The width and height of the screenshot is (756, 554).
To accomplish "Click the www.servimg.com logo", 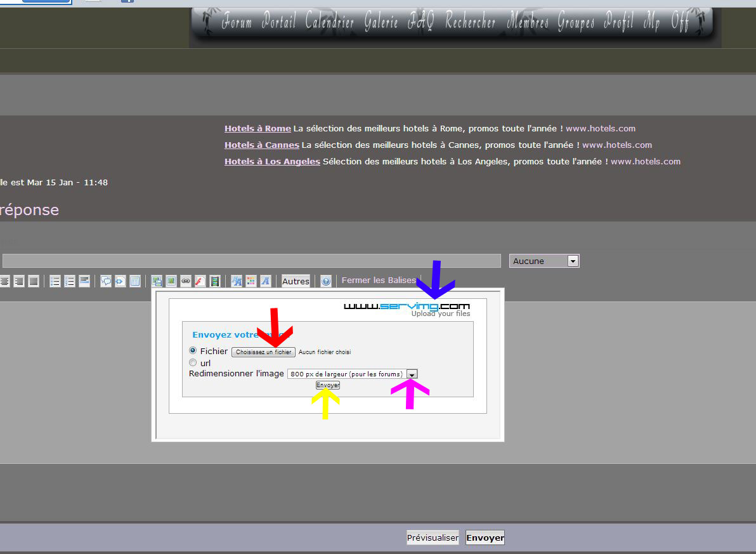I will pos(407,306).
